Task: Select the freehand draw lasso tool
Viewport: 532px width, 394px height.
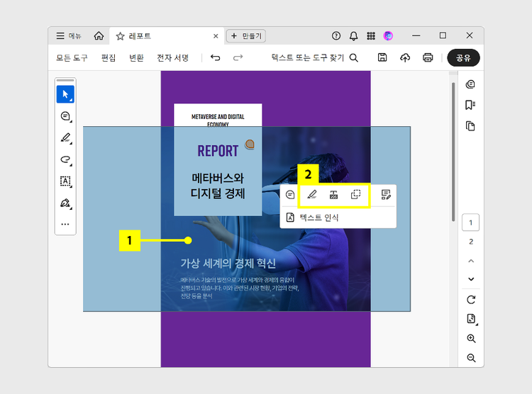Action: pos(65,159)
